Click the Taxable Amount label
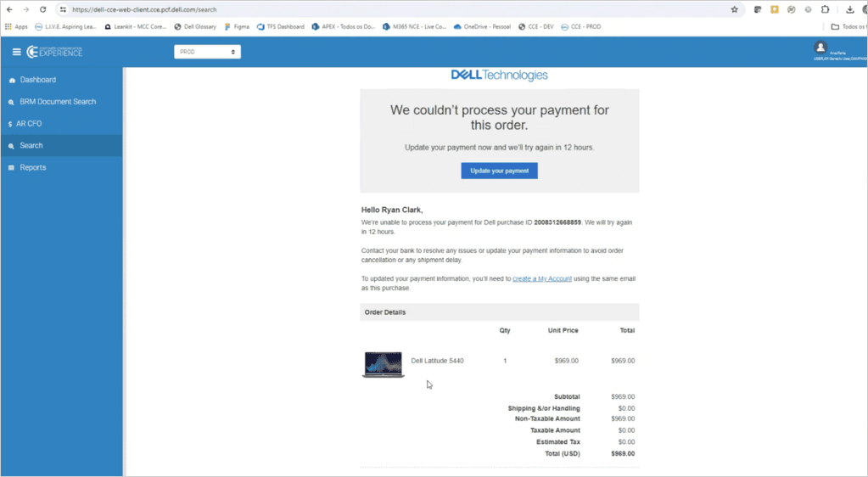Viewport: 868px width, 477px height. click(x=555, y=430)
